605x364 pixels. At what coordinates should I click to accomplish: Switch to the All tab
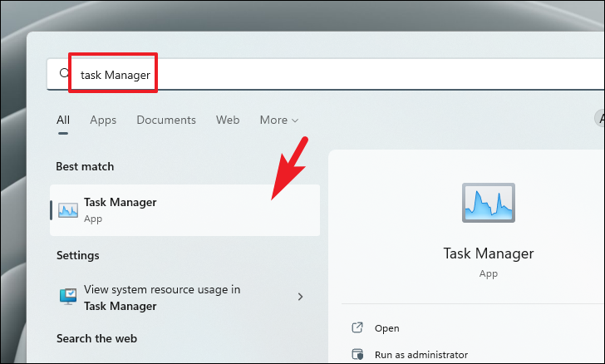click(63, 120)
